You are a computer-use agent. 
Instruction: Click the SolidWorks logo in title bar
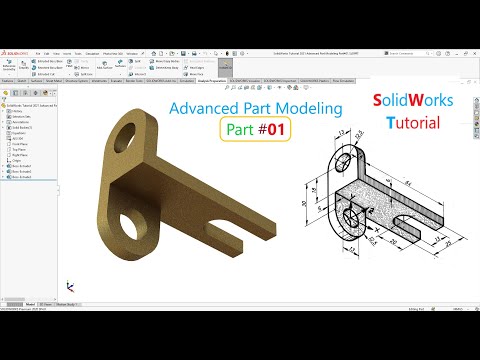[15, 53]
